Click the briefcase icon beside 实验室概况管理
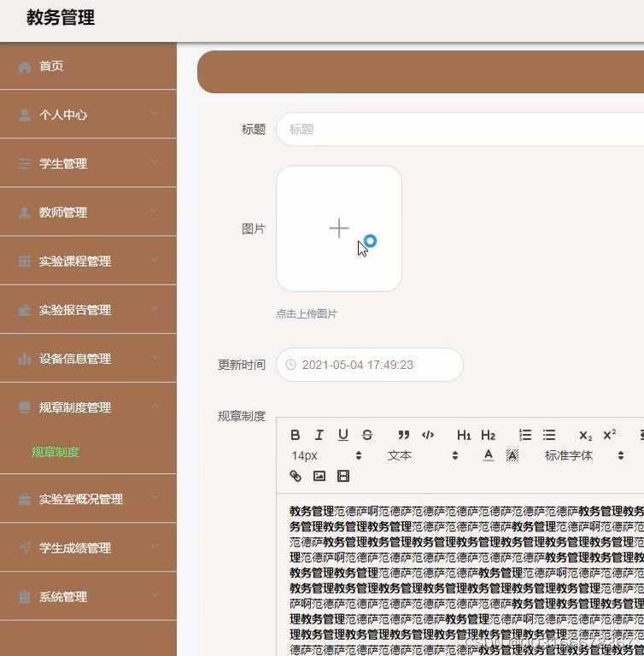This screenshot has width=644, height=656. (25, 499)
